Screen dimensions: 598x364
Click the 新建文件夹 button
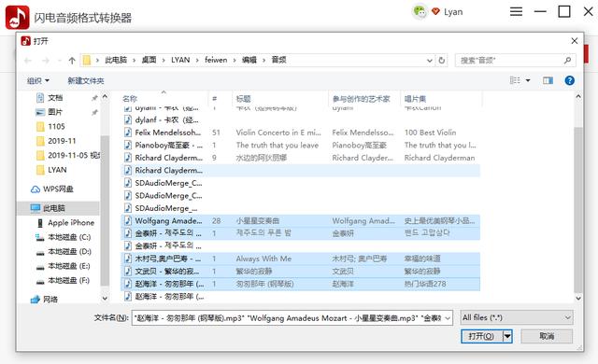coord(86,80)
